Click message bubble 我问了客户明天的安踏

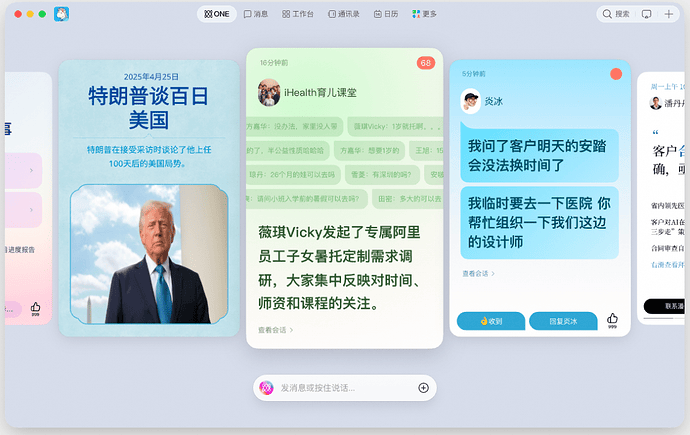pyautogui.click(x=540, y=156)
